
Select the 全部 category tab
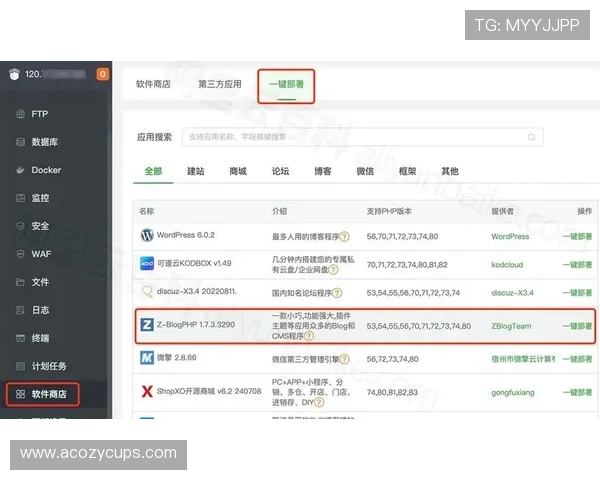[x=153, y=171]
